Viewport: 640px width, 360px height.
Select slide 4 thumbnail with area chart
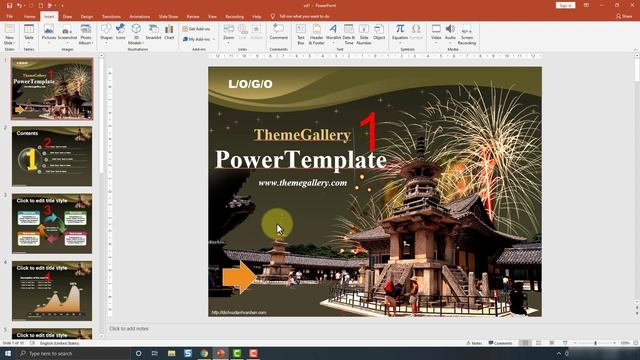tap(52, 291)
